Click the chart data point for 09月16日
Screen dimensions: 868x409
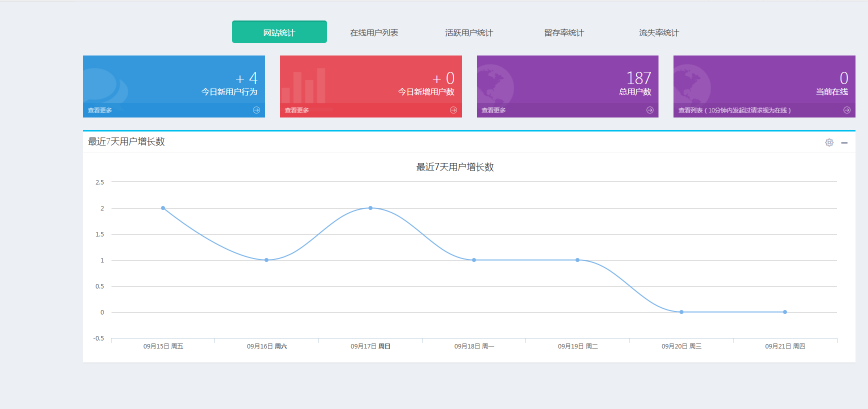coord(266,260)
